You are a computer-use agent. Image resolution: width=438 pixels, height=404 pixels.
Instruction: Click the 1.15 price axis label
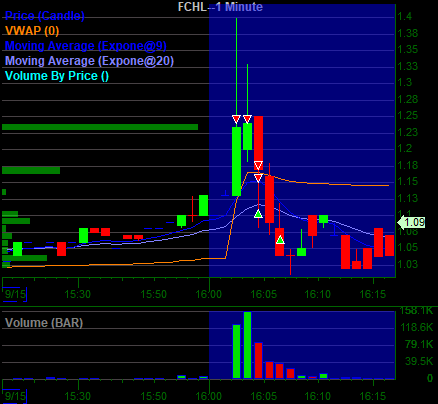[x=408, y=182]
